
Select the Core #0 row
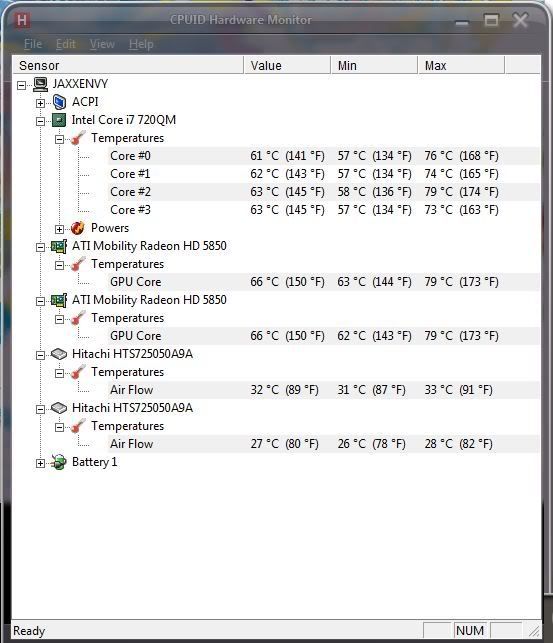point(324,156)
